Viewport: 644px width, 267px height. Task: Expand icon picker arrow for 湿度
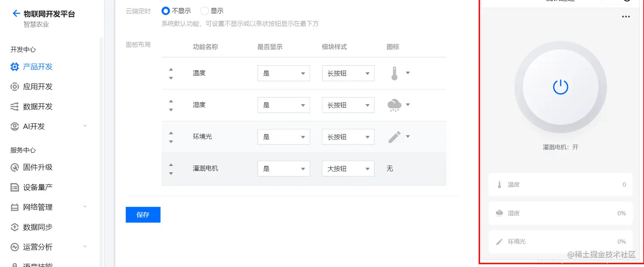point(408,105)
